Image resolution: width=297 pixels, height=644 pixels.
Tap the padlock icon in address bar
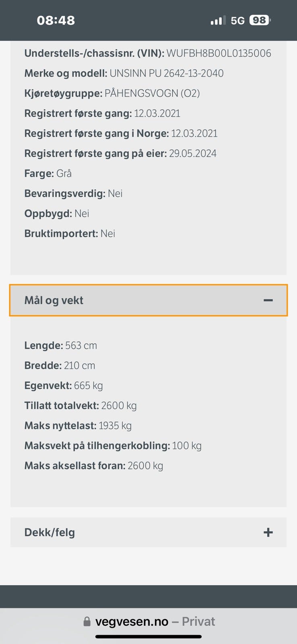click(87, 622)
